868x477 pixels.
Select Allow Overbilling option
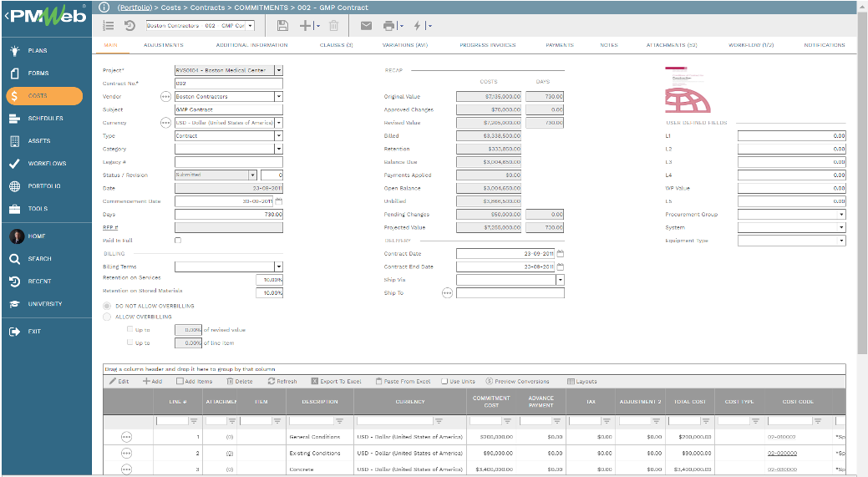tap(107, 317)
